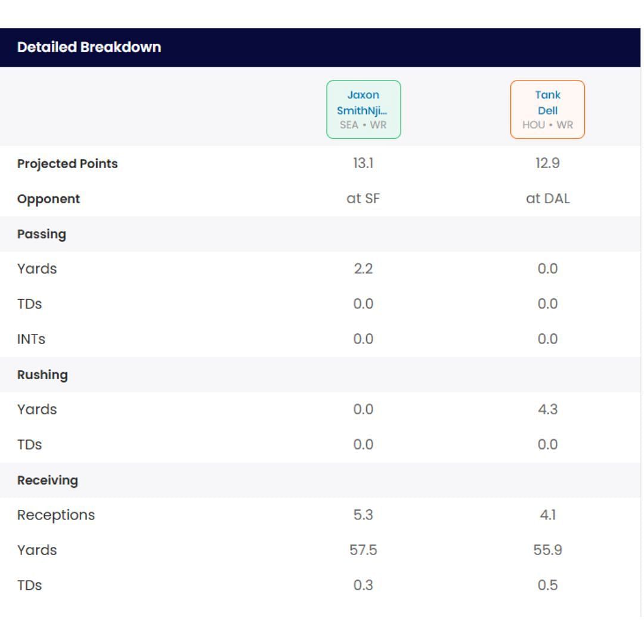Click the "at DAL" opponent cell
Image resolution: width=644 pixels, height=644 pixels.
[547, 199]
